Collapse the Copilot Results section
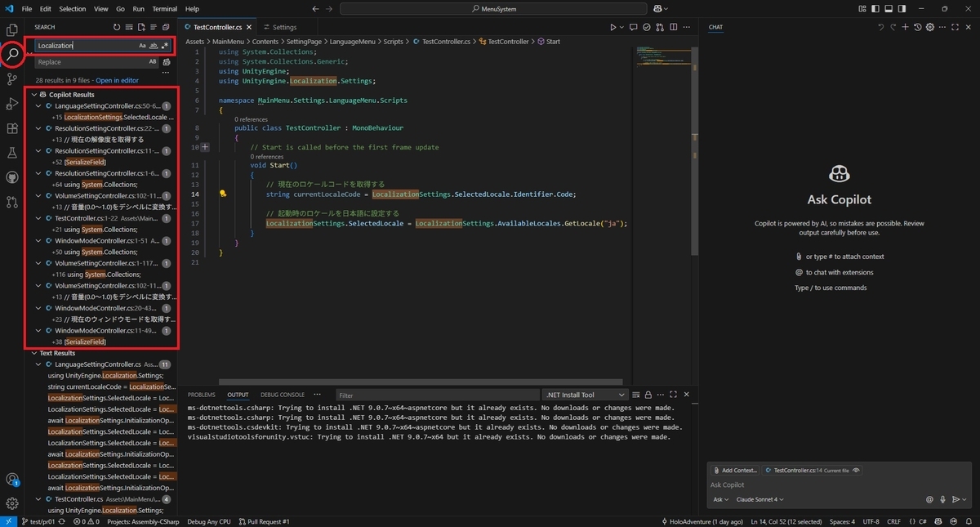980x527 pixels. [35, 94]
